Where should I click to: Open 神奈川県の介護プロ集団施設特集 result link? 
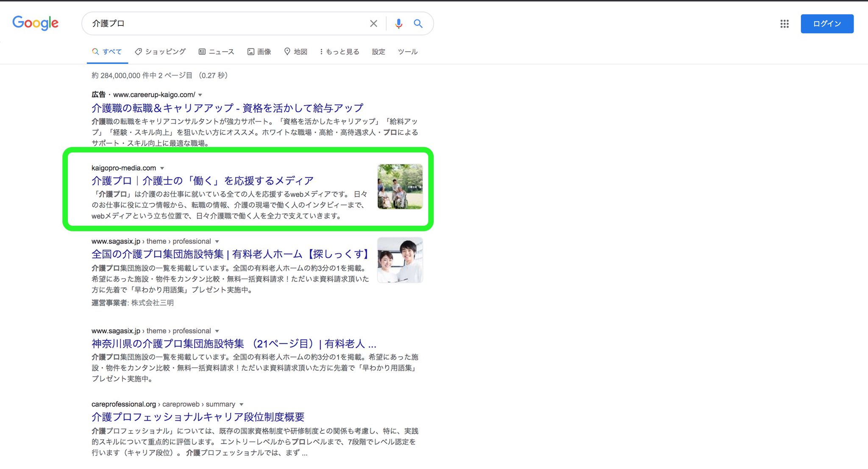click(234, 344)
